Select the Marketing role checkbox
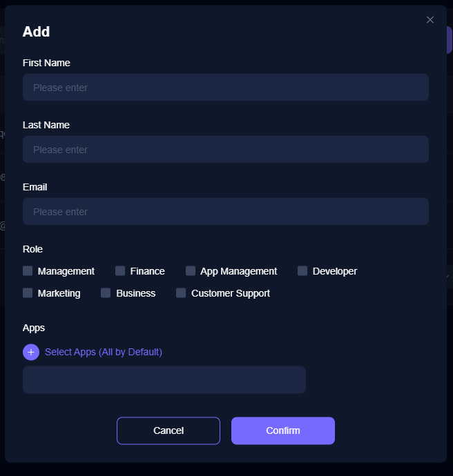This screenshot has height=476, width=453. tap(28, 293)
